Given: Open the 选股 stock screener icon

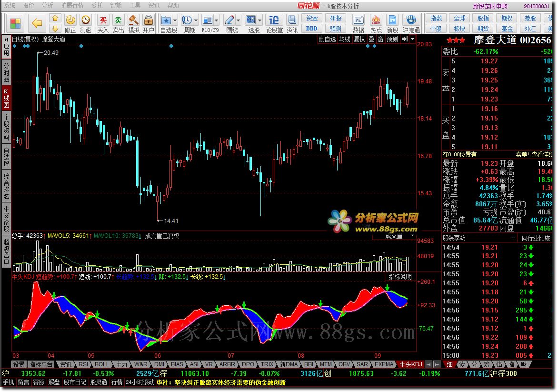Looking at the screenshot, I should point(251,20).
